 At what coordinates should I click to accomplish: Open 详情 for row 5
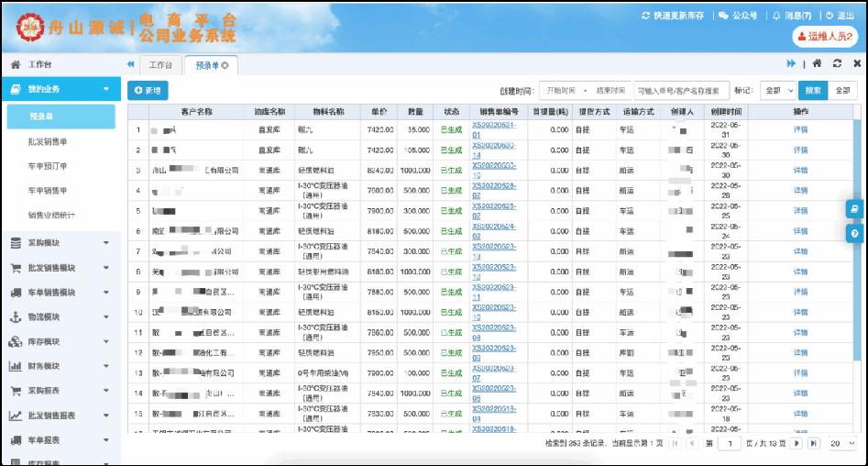(800, 211)
